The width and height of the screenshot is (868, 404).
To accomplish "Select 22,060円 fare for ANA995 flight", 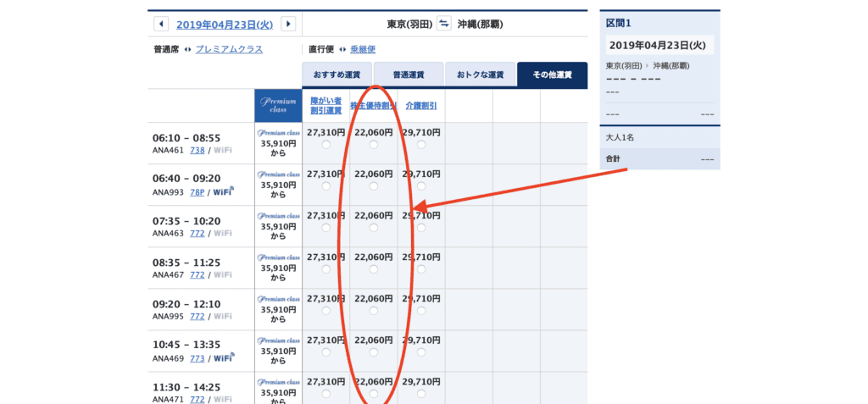I will (x=374, y=311).
